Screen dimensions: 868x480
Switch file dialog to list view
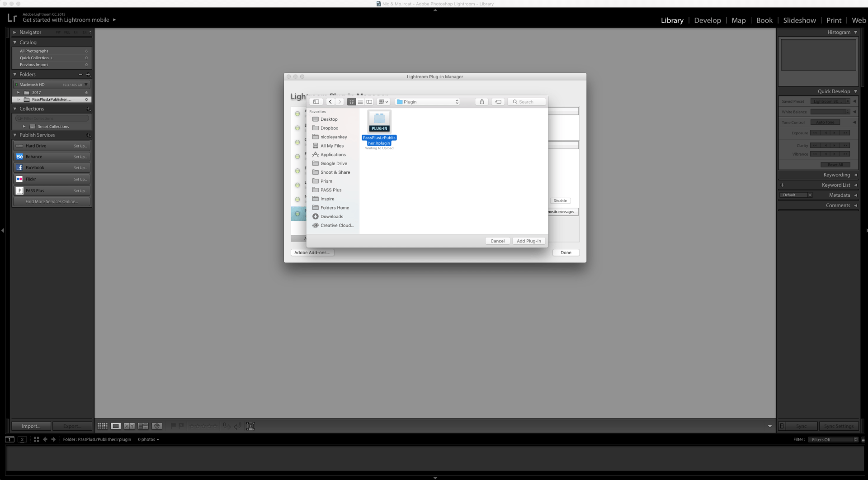(360, 102)
